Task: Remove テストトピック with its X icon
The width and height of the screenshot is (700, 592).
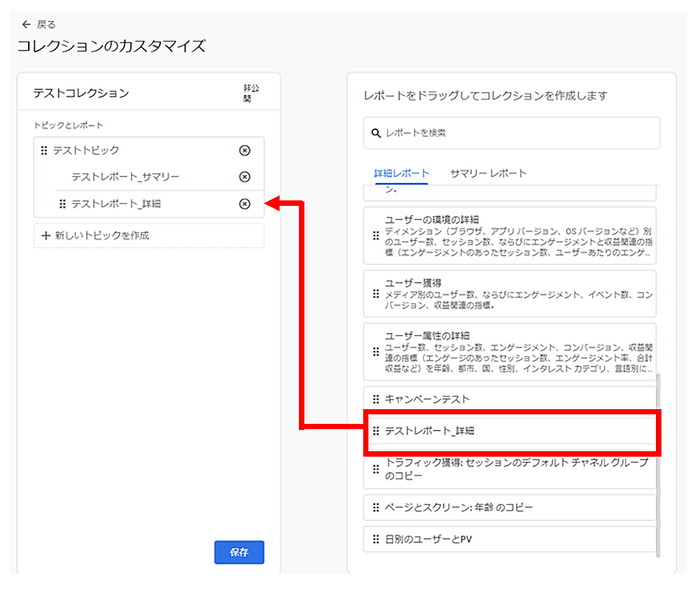Action: click(x=244, y=150)
